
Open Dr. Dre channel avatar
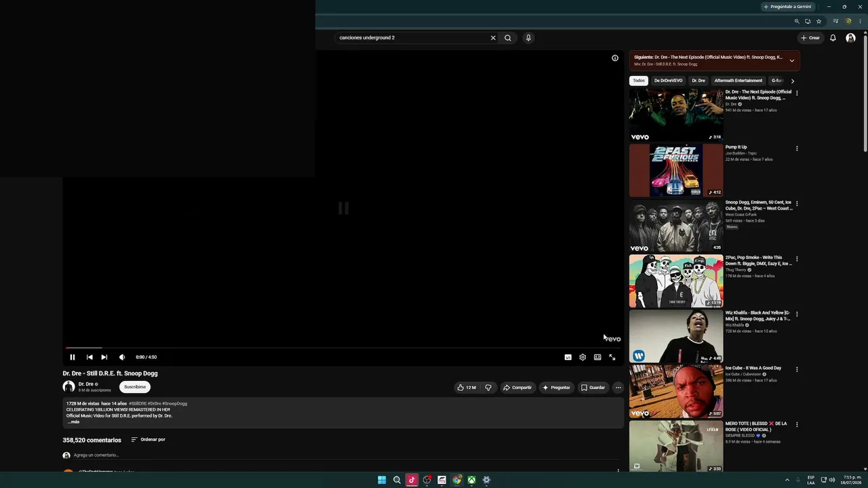[68, 387]
